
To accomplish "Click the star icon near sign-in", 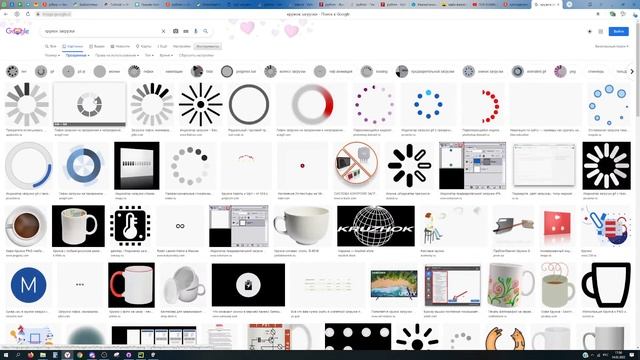I will click(x=590, y=31).
